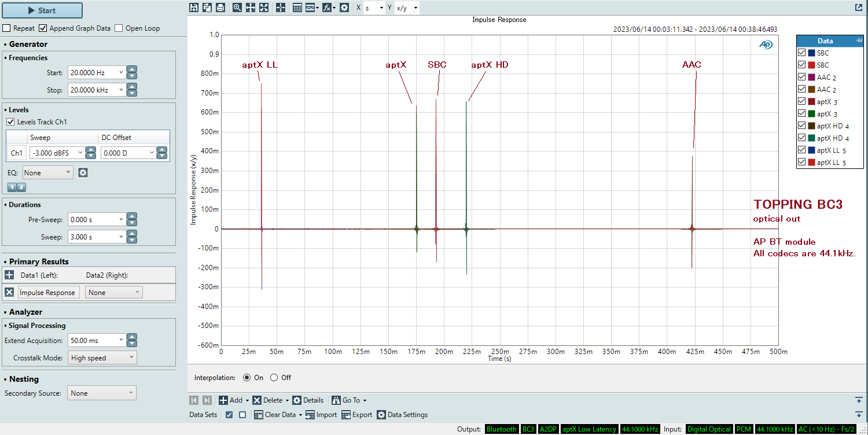Click the zoom-to-fit expand arrows icon
This screenshot has width=868, height=435.
pyautogui.click(x=264, y=8)
